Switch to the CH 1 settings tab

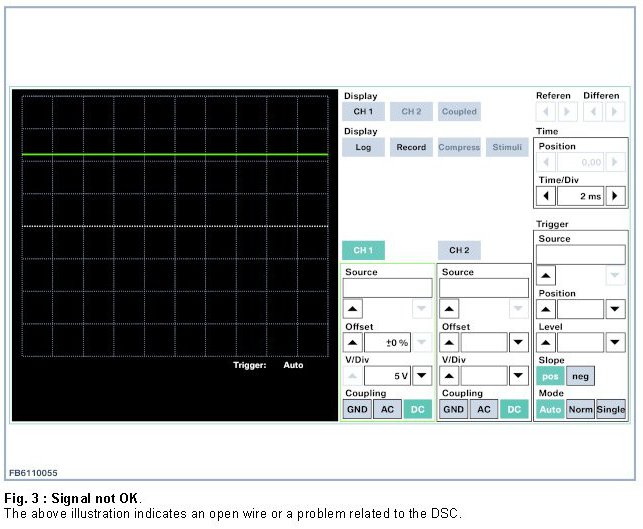(363, 250)
